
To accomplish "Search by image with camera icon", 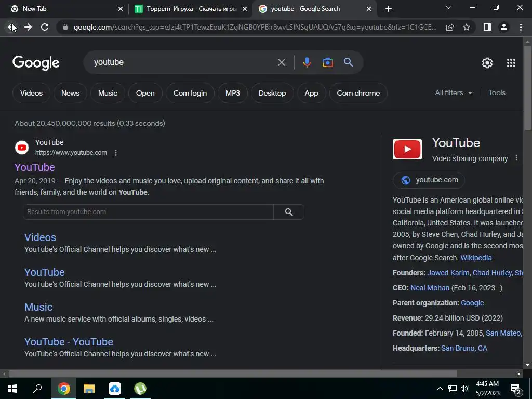I will click(x=328, y=62).
